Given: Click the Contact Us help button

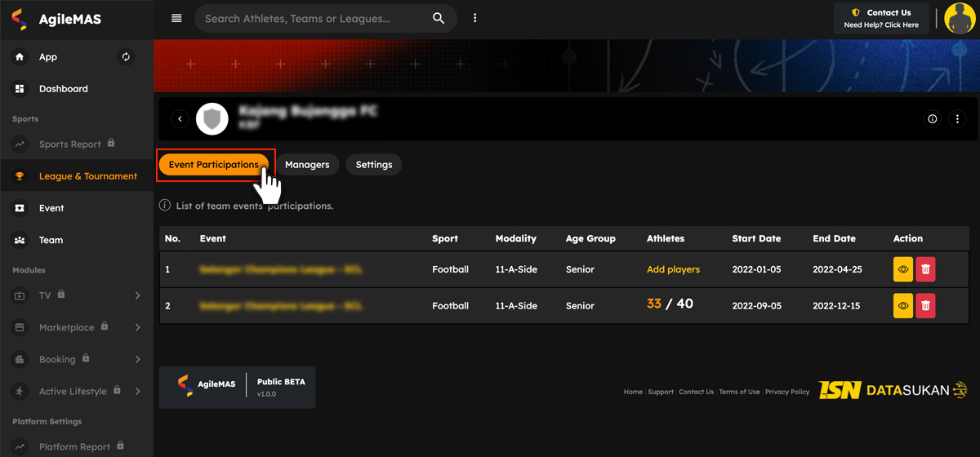Looking at the screenshot, I should tap(881, 18).
